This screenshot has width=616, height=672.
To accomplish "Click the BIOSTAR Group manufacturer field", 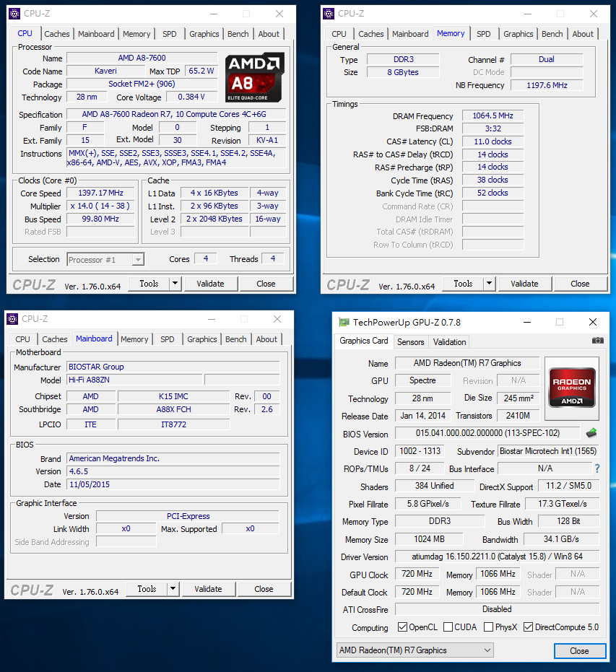I will point(173,367).
